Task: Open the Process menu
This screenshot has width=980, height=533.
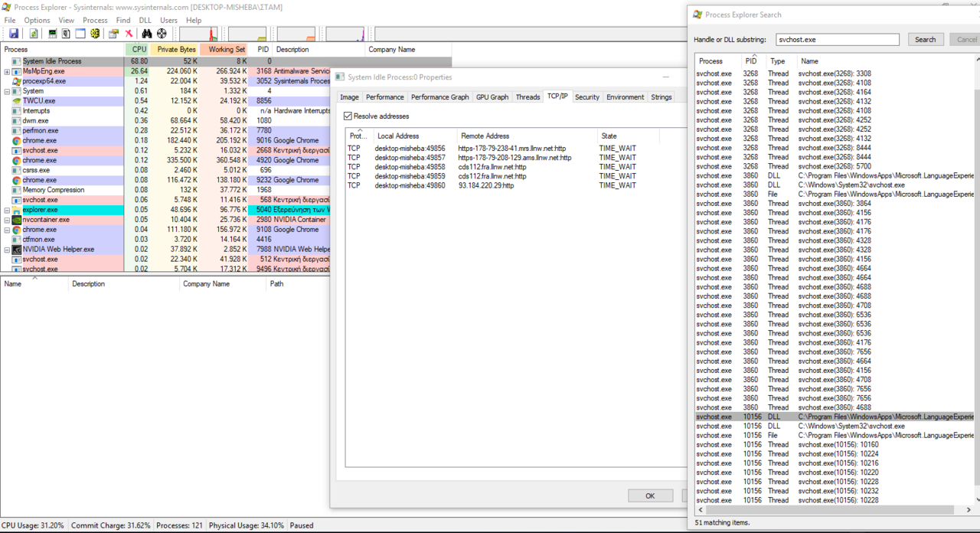Action: (95, 21)
